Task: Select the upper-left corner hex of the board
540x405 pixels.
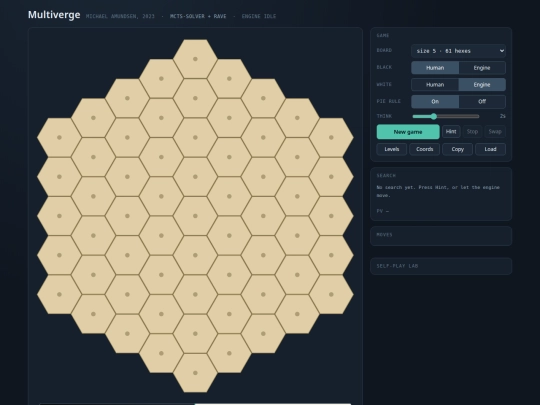Action: point(59,137)
